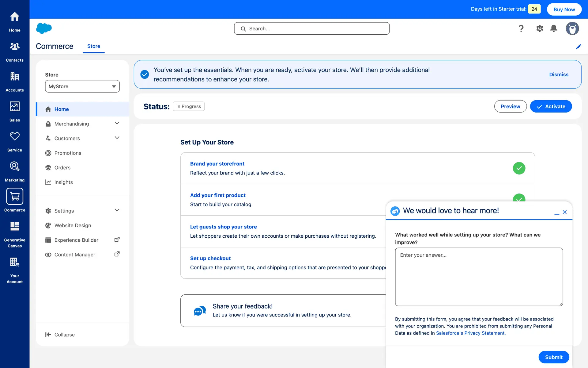The image size is (588, 368).
Task: Click the user avatar profile icon
Action: 572,29
